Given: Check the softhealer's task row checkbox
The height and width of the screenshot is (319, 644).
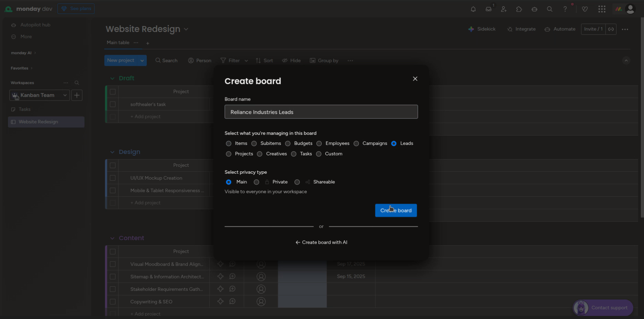Looking at the screenshot, I should click(x=113, y=104).
